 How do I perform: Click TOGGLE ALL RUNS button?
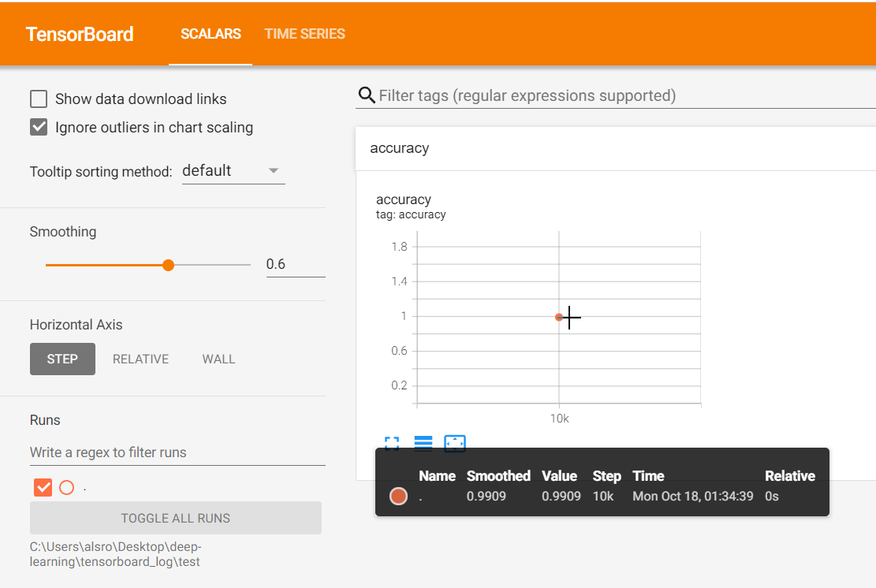[x=175, y=518]
